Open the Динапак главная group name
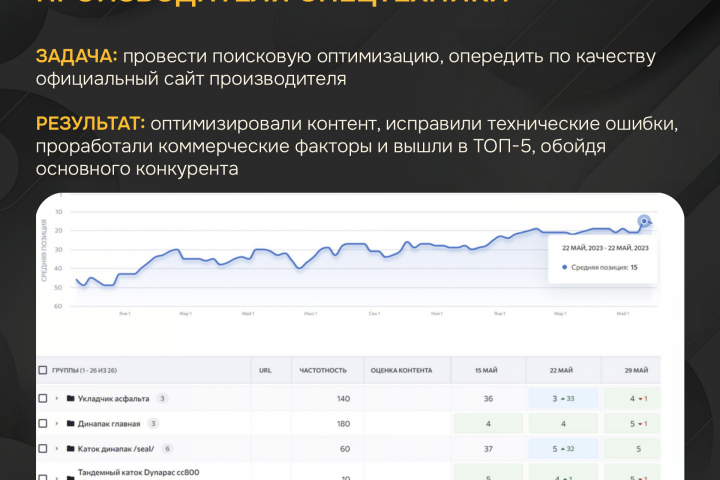This screenshot has height=480, width=720. pos(109,424)
